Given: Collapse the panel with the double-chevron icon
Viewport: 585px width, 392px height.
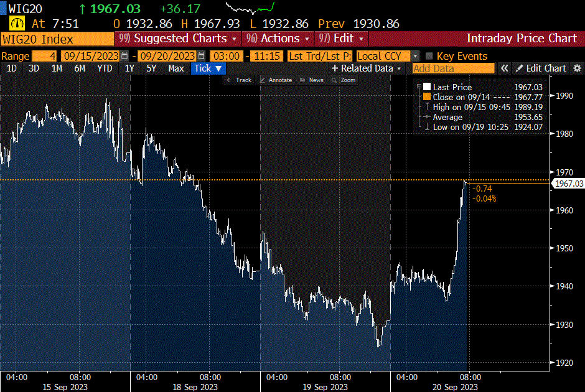Looking at the screenshot, I should 505,68.
